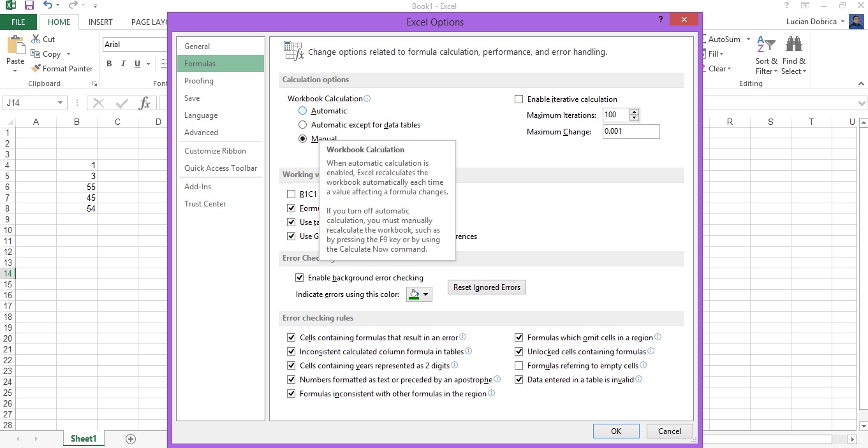868x448 pixels.
Task: Open the Clear dropdown arrow
Action: click(x=729, y=69)
